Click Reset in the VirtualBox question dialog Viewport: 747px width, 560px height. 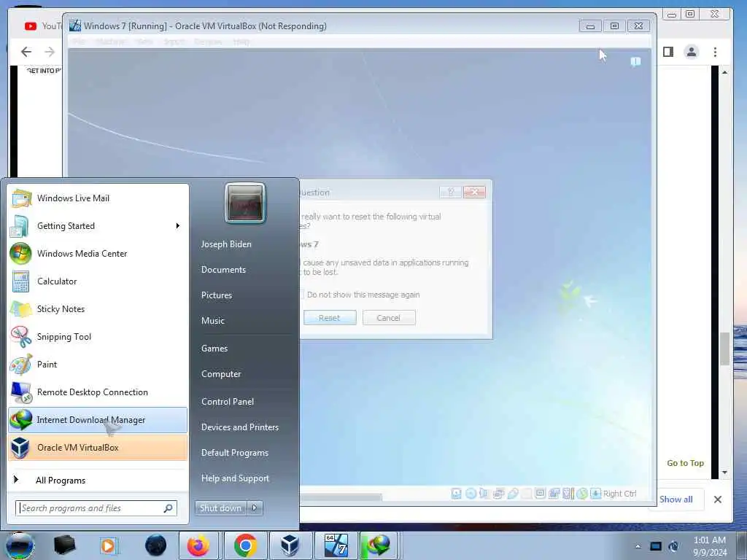click(x=330, y=318)
